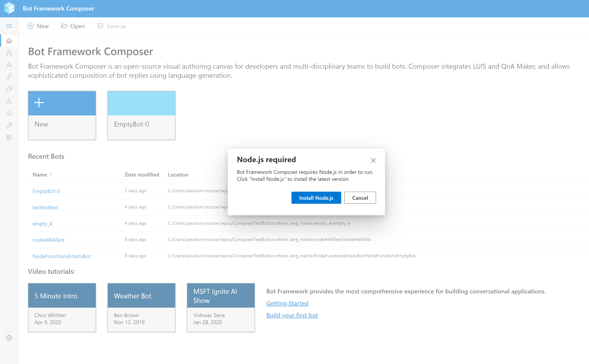Open the Bot Responses robot icon
The height and width of the screenshot is (364, 589).
pos(9,65)
